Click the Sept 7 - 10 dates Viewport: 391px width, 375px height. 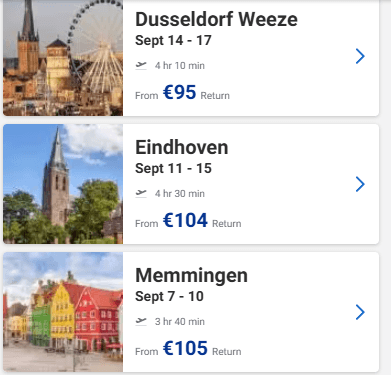click(169, 296)
